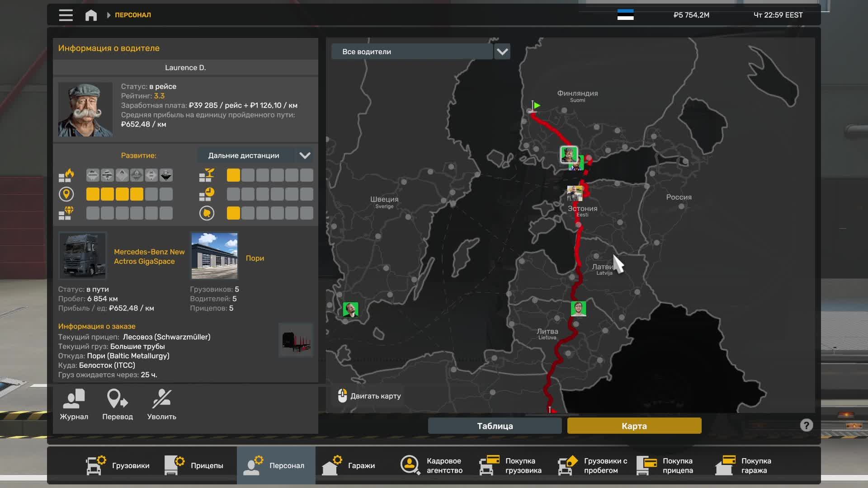Click the second eco driving skill square
Viewport: 868px width, 488px height.
248,213
